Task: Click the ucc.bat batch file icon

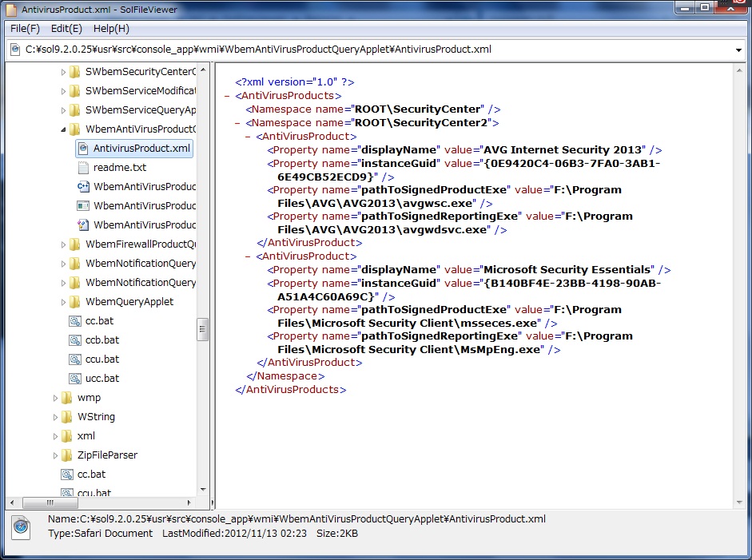Action: point(75,379)
